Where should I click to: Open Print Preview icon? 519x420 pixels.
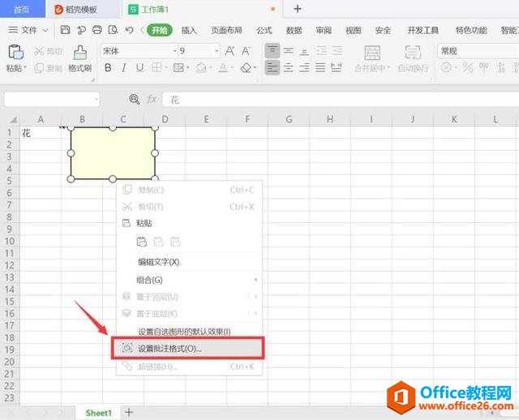(x=114, y=30)
